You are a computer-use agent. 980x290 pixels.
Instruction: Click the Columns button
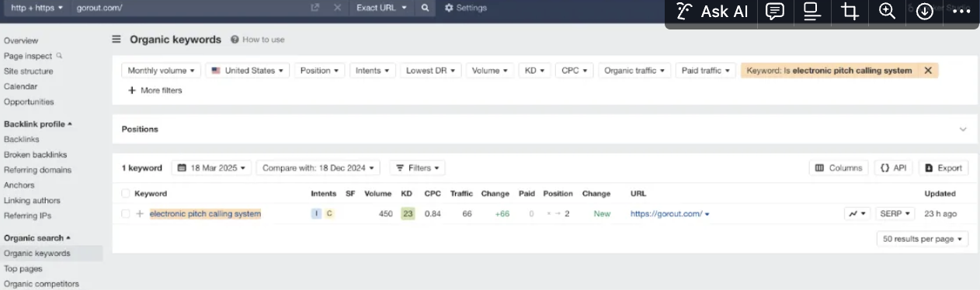pyautogui.click(x=839, y=167)
